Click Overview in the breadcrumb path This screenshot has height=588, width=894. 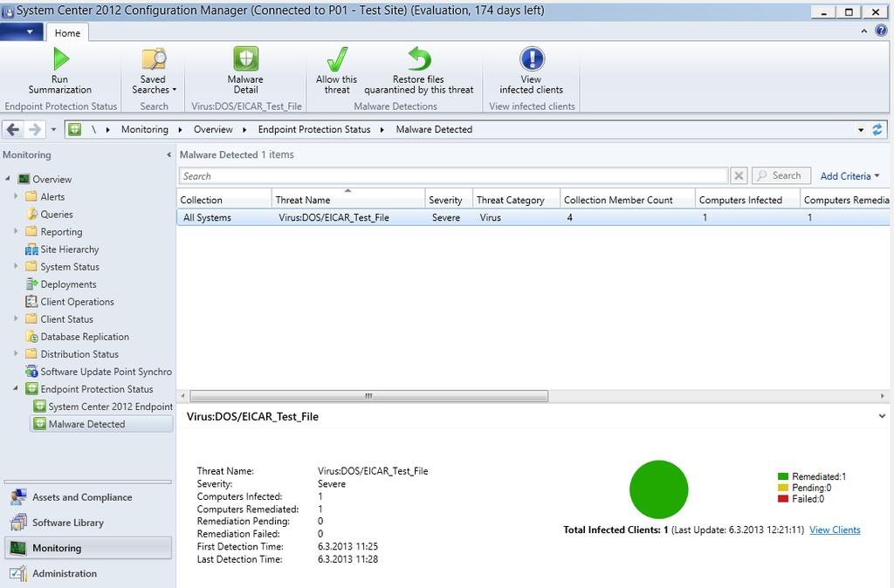pyautogui.click(x=213, y=129)
